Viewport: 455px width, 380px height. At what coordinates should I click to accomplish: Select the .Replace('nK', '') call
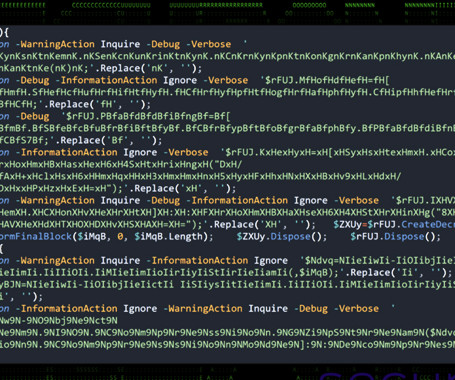tap(146, 68)
